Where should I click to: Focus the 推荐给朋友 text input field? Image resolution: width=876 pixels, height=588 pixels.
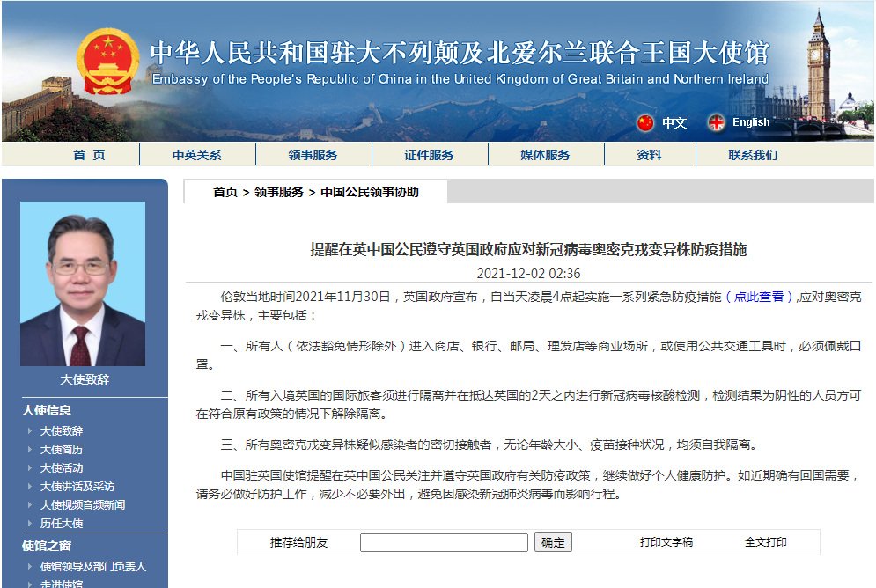coord(444,542)
